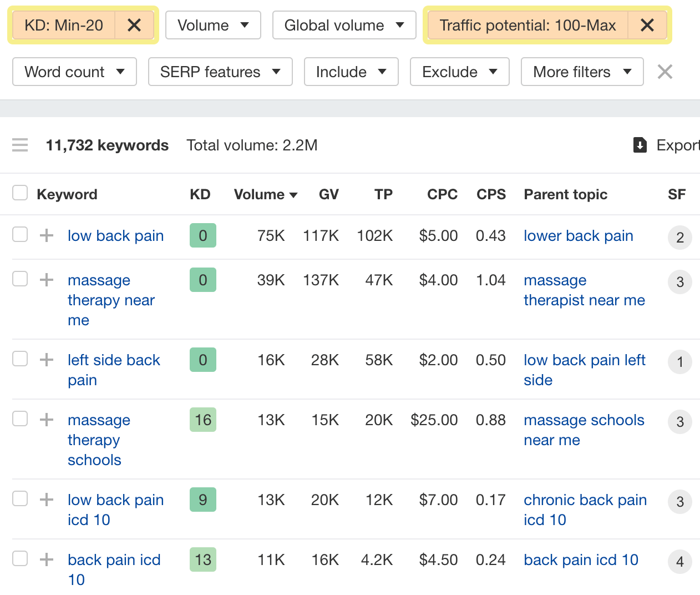Add "low back pain" using its plus icon

pyautogui.click(x=45, y=235)
